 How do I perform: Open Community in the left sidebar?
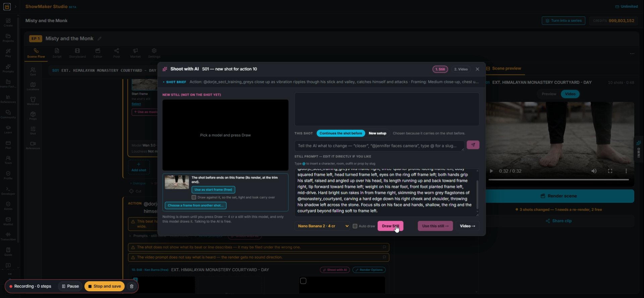coord(8,114)
